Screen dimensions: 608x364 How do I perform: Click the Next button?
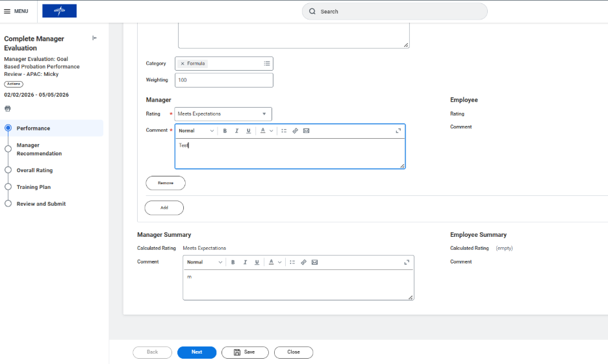coord(197,352)
